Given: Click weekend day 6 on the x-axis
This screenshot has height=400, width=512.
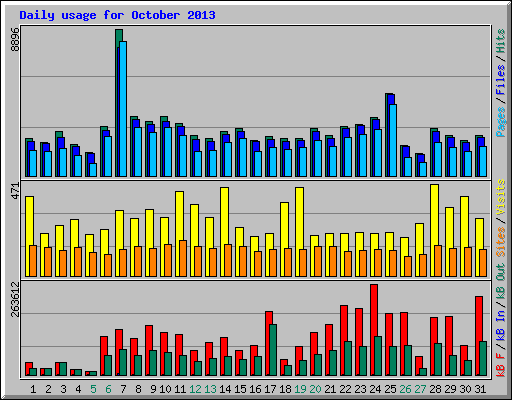Looking at the screenshot, I should 108,389.
